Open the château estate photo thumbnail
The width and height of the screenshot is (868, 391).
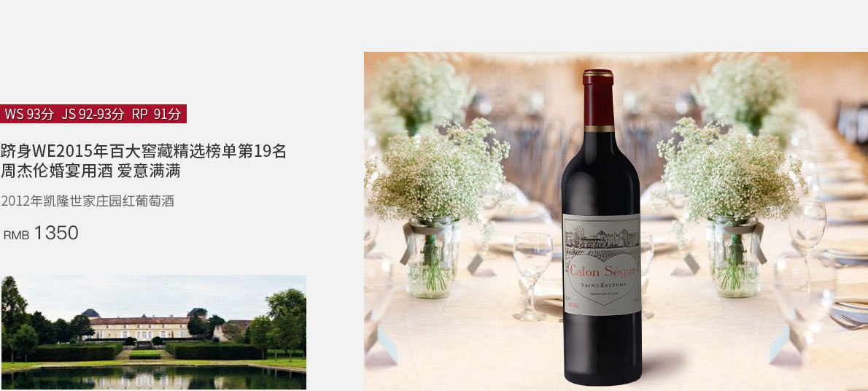[153, 333]
